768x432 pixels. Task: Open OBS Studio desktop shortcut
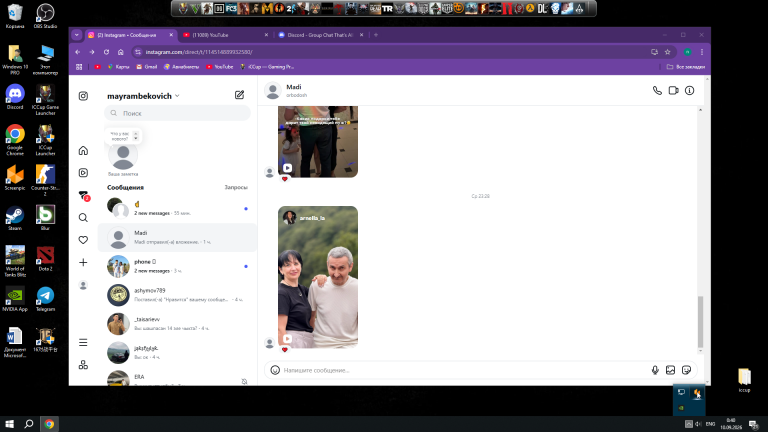point(45,16)
